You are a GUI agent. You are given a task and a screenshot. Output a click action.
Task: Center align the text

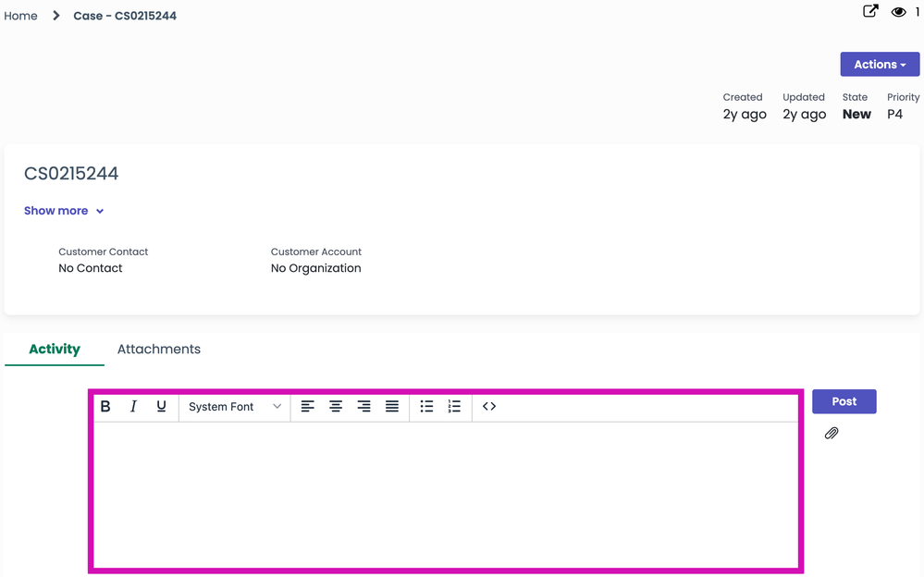click(336, 407)
